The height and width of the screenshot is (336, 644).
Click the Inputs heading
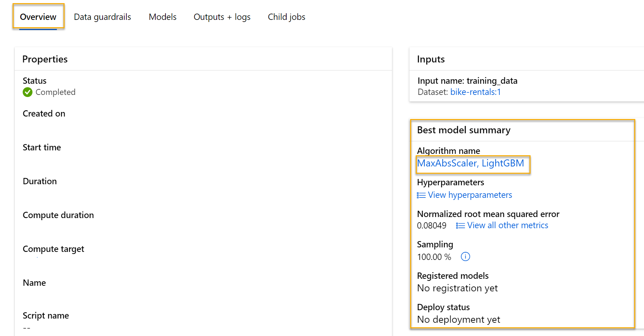pos(431,59)
